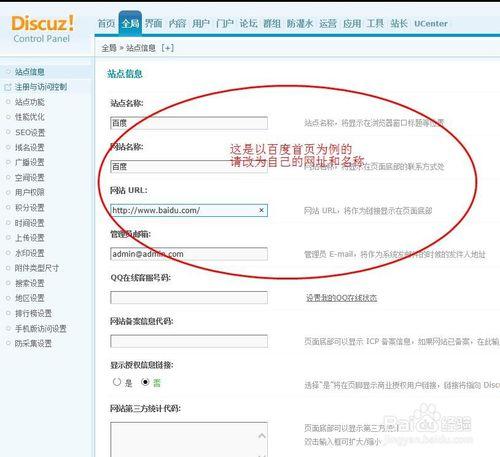Go to the 内容 tab
Viewport: 500px width, 457px height.
point(177,23)
